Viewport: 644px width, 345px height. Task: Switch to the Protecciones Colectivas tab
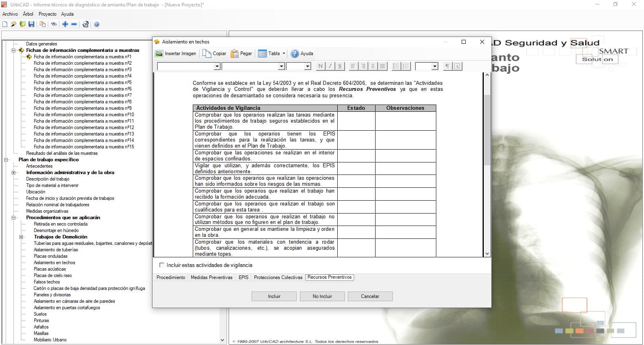278,277
